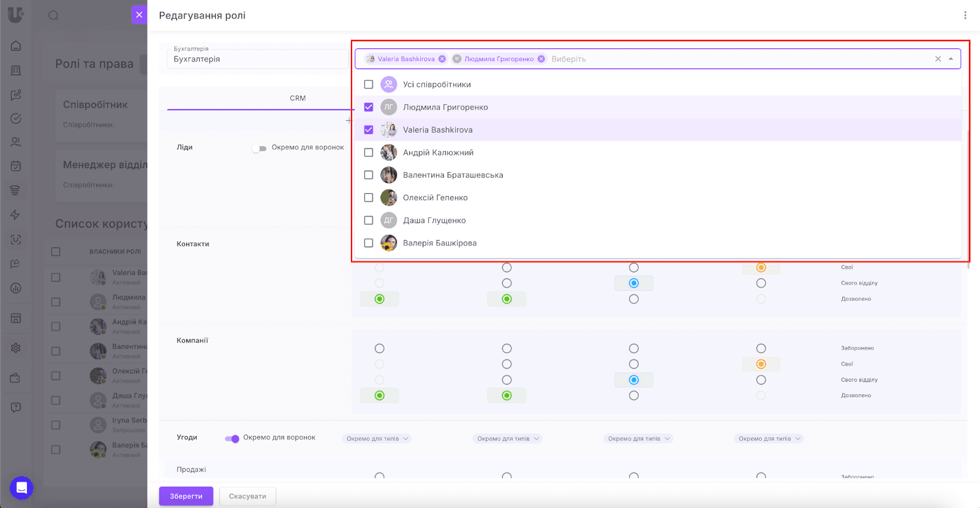Remove the Людмила Григоренко chip from selection
Screen dimensions: 980x508
pyautogui.click(x=541, y=59)
